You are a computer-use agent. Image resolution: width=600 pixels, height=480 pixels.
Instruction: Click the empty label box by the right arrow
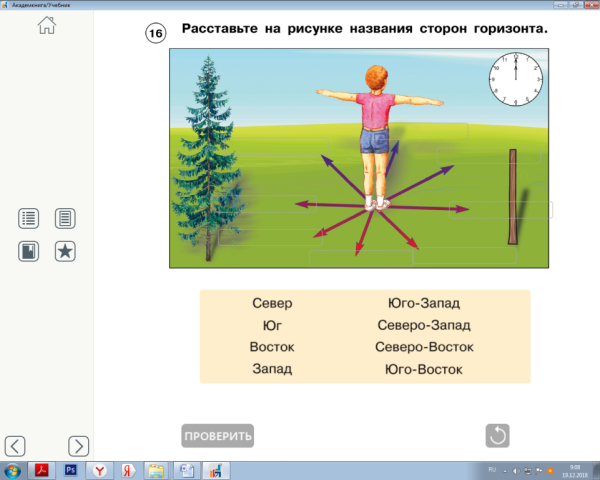click(x=501, y=210)
